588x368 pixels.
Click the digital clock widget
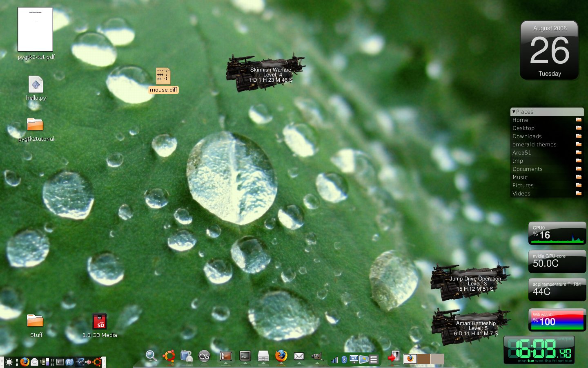tap(539, 350)
